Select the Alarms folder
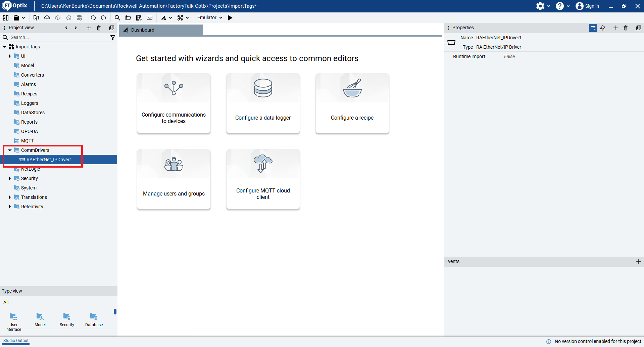The width and height of the screenshot is (644, 347). click(x=29, y=84)
